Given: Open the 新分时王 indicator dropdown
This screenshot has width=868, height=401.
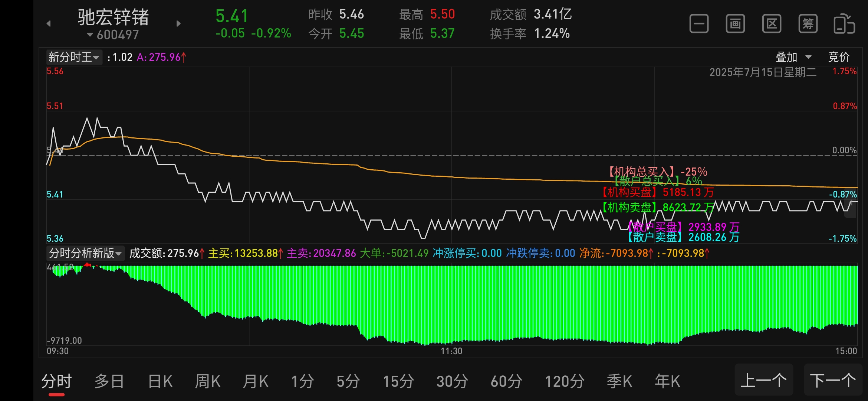Looking at the screenshot, I should coord(74,57).
